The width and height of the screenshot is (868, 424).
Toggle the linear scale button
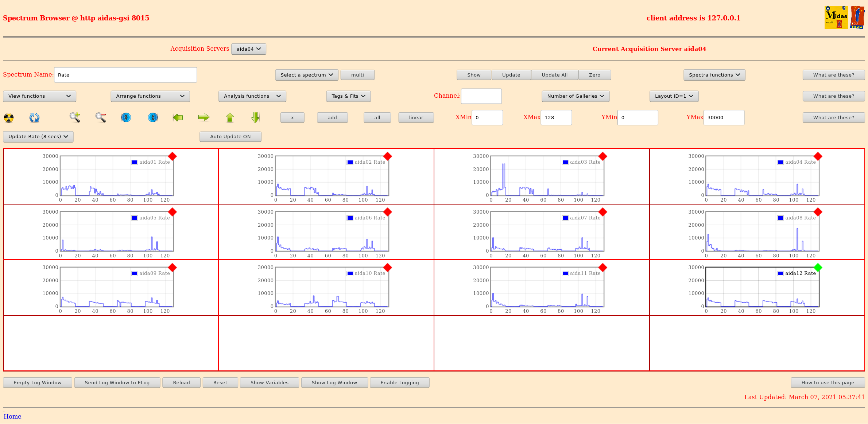416,118
